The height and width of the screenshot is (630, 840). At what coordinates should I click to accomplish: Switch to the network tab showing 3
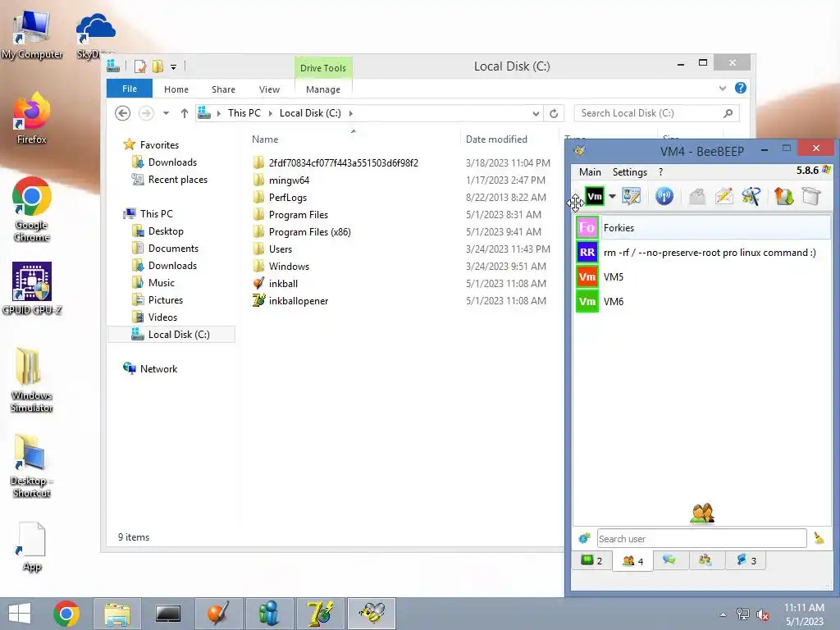pos(746,560)
